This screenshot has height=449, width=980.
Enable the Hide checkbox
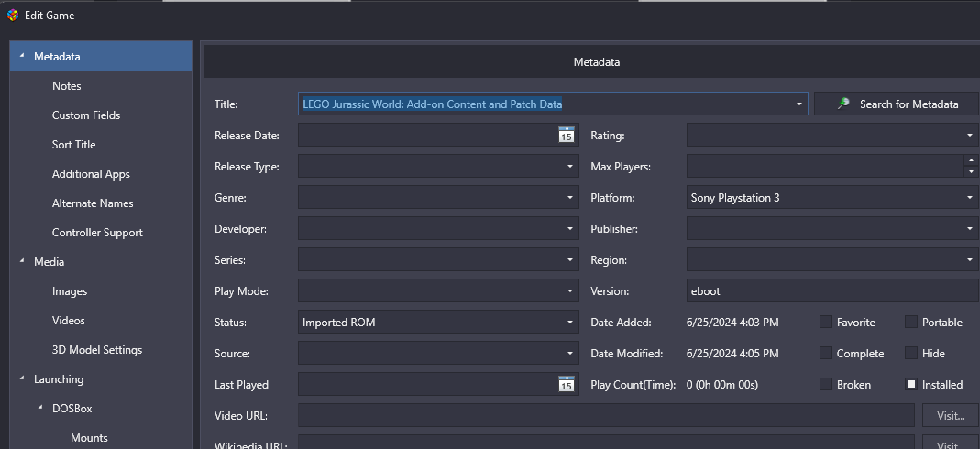pyautogui.click(x=911, y=354)
